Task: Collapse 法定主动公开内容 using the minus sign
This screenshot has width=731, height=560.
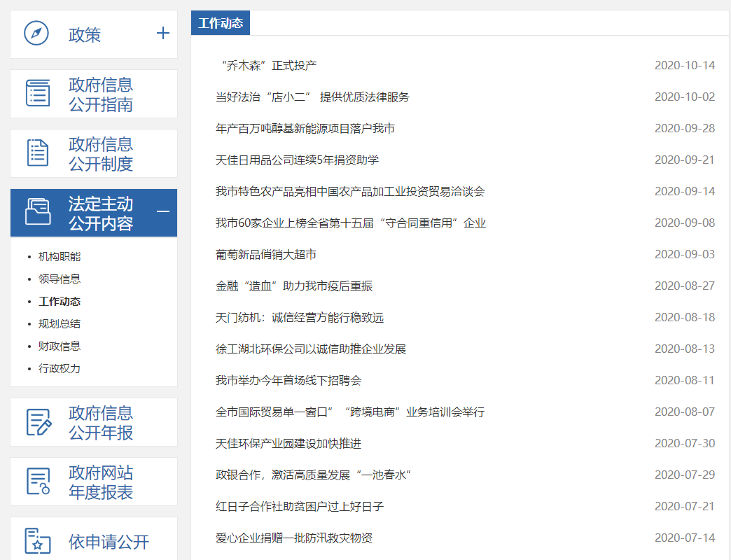Action: (x=162, y=211)
